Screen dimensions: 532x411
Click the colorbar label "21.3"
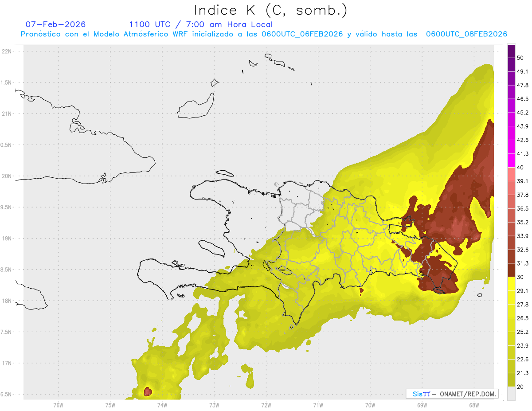(523, 373)
